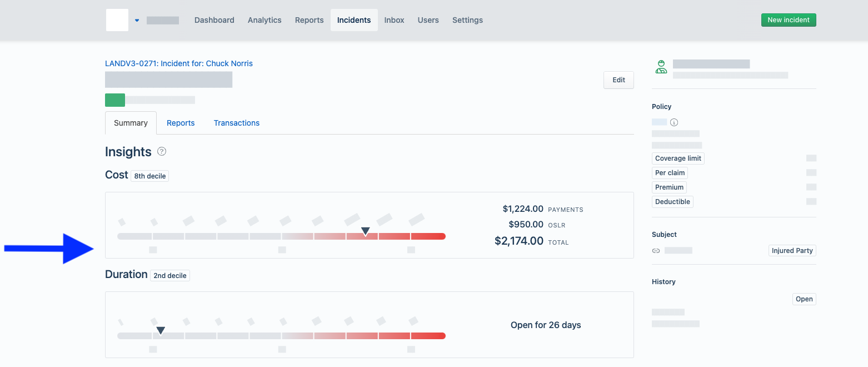868x367 pixels.
Task: Click the policy info icon
Action: coord(674,122)
